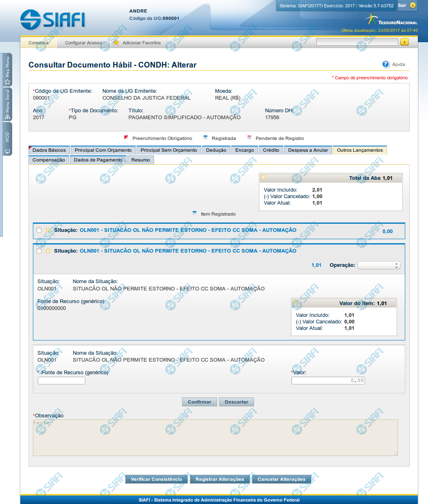The width and height of the screenshot is (428, 504).
Task: Click the SIAFI logo
Action: click(53, 20)
